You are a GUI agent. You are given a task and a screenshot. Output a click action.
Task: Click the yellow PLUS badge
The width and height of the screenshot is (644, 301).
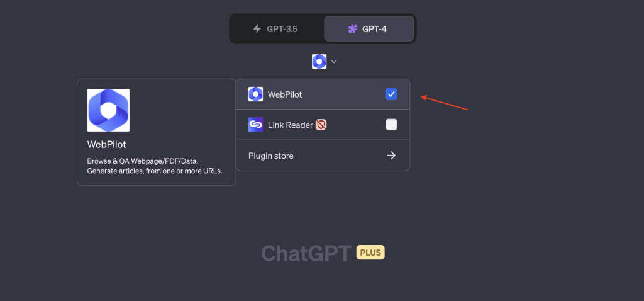370,253
